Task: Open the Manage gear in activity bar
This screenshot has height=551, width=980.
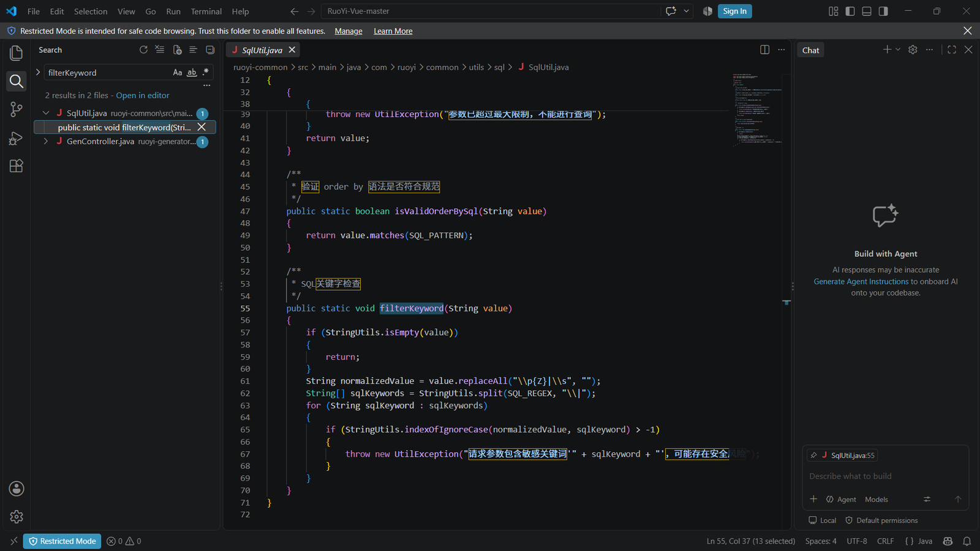Action: (x=17, y=517)
